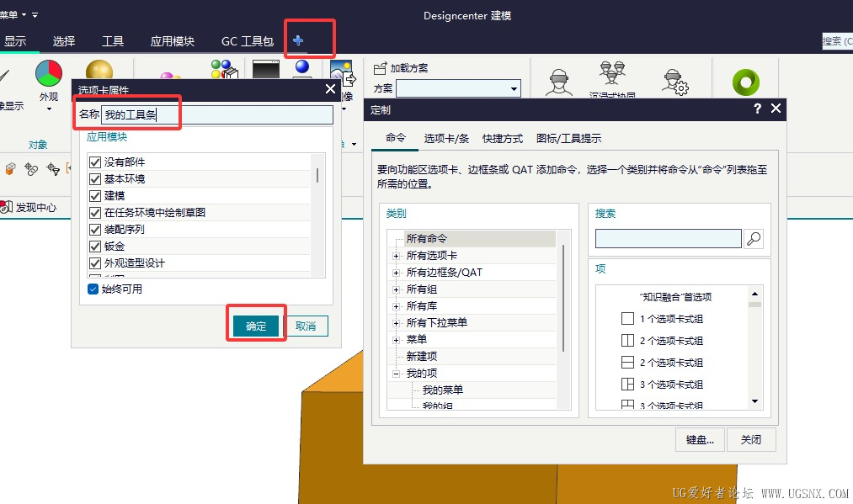The width and height of the screenshot is (853, 504).
Task: Pick the 1 个选项卡式组 layout icon
Action: 627,319
